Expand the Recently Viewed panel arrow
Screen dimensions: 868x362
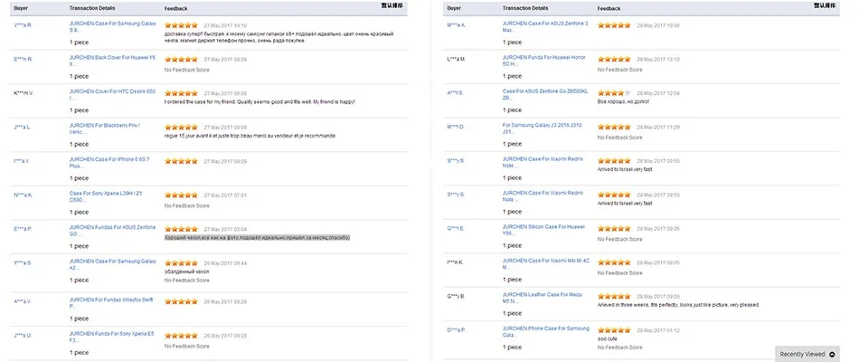point(833,354)
